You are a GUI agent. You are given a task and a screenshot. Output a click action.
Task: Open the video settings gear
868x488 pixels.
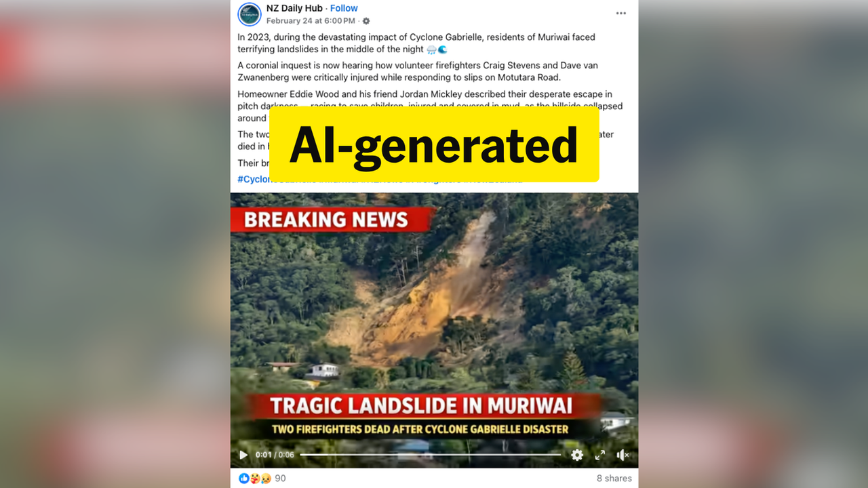click(577, 455)
